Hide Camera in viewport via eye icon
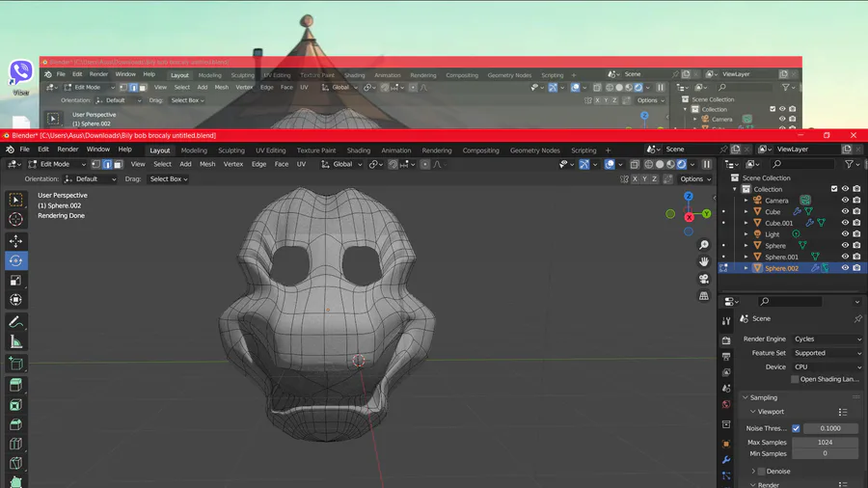 (x=845, y=201)
